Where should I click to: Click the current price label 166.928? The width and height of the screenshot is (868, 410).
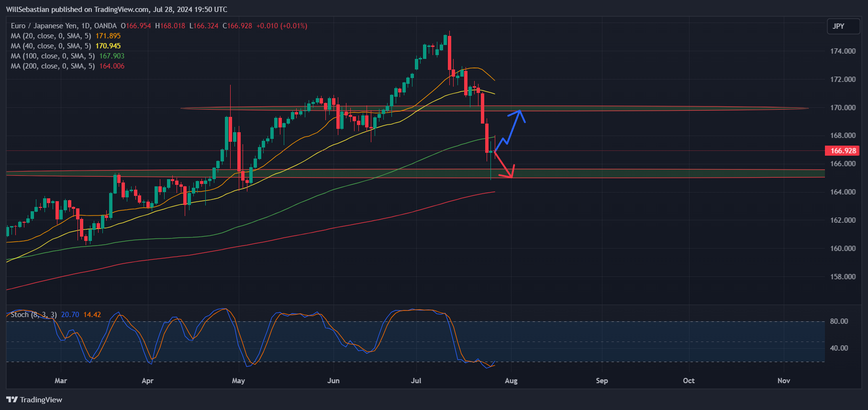coord(842,151)
